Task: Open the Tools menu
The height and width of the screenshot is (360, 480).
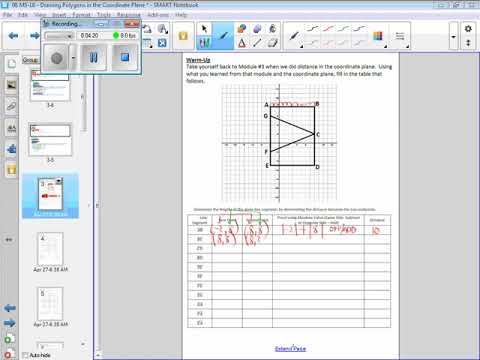Action: coord(104,15)
